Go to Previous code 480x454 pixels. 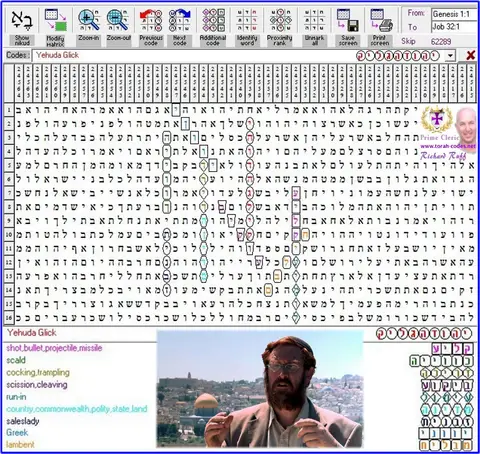coord(151,20)
